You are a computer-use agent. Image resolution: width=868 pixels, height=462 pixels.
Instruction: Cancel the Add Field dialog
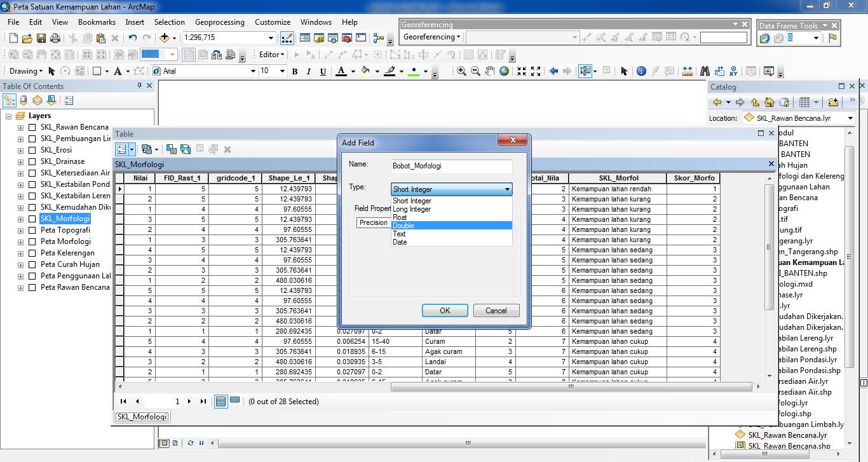coord(496,311)
